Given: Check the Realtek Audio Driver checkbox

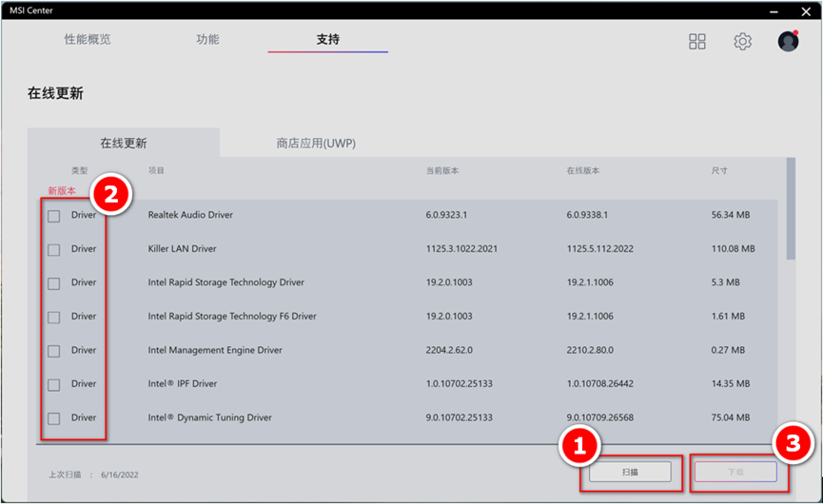Looking at the screenshot, I should [x=54, y=216].
